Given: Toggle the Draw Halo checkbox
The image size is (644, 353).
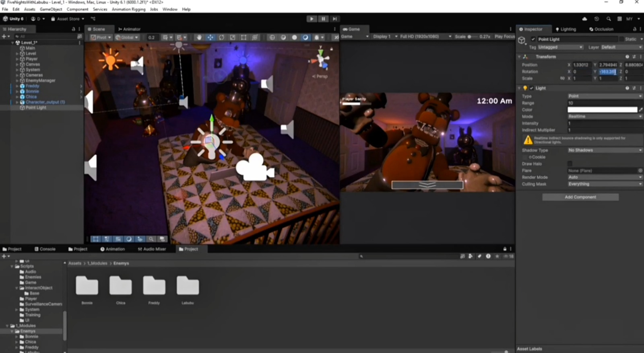Looking at the screenshot, I should pyautogui.click(x=570, y=164).
